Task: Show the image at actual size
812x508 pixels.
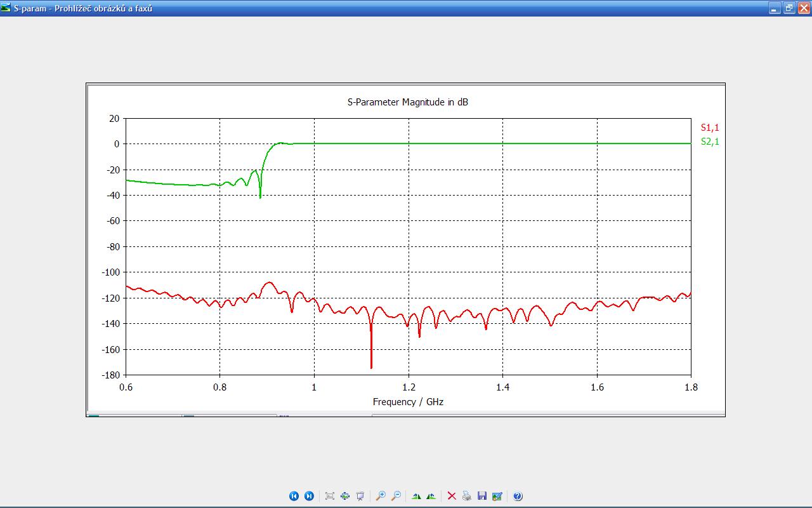Action: coord(345,496)
